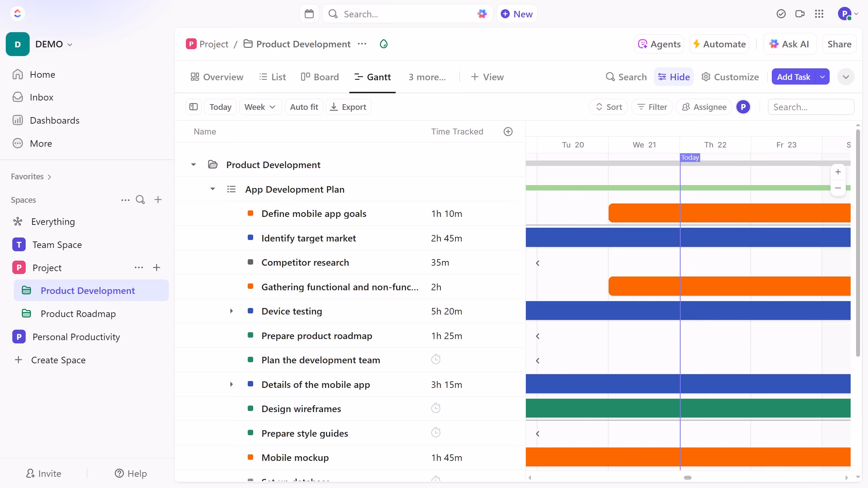Viewport: 868px width, 488px height.
Task: Click the New button
Action: [x=516, y=14]
